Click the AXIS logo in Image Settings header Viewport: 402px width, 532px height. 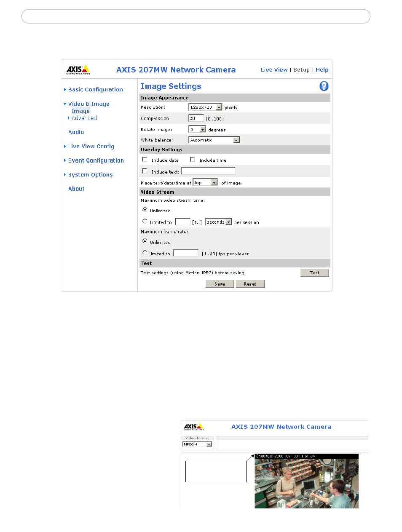78,70
